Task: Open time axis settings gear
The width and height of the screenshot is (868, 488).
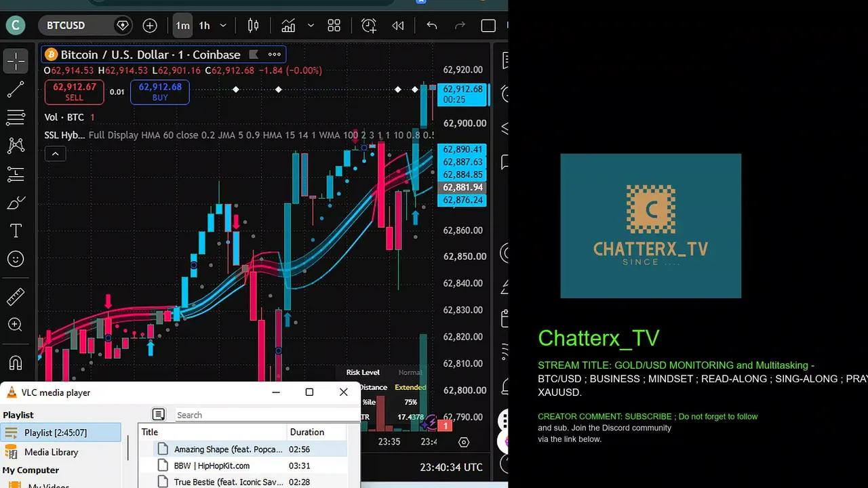Action: (464, 442)
